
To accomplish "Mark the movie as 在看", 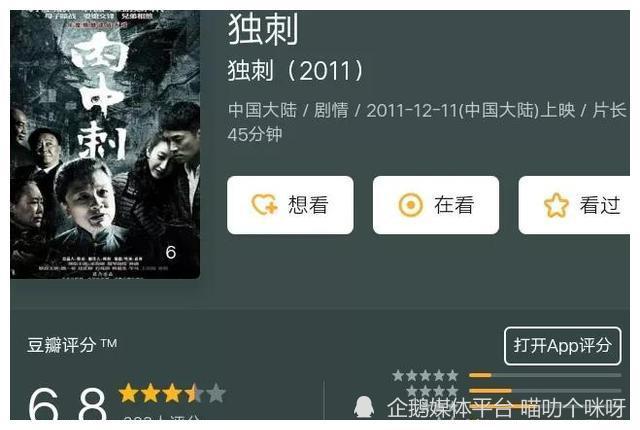I will point(436,205).
